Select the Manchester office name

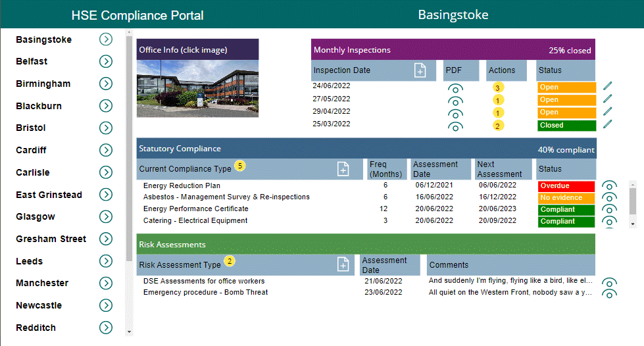42,283
